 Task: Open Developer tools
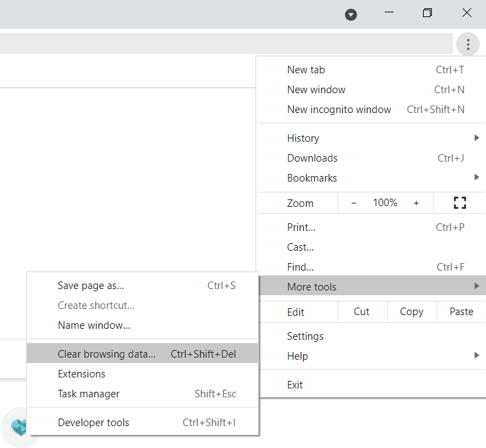click(x=142, y=422)
